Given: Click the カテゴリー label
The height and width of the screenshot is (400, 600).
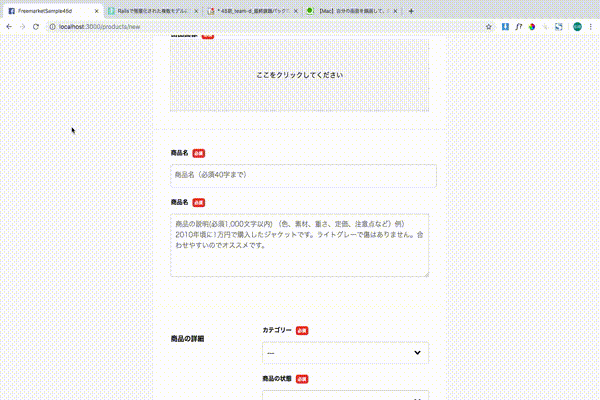Looking at the screenshot, I should point(277,330).
